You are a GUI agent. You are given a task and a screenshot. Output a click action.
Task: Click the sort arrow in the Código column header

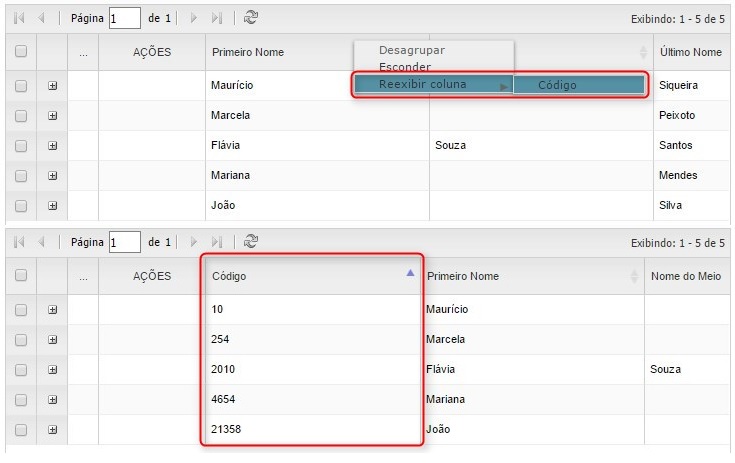(x=410, y=273)
